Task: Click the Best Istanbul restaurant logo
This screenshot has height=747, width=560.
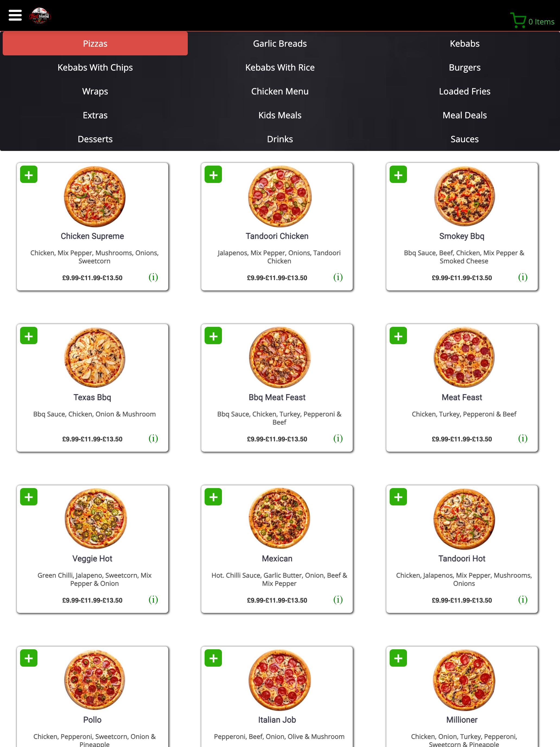Action: (x=40, y=15)
